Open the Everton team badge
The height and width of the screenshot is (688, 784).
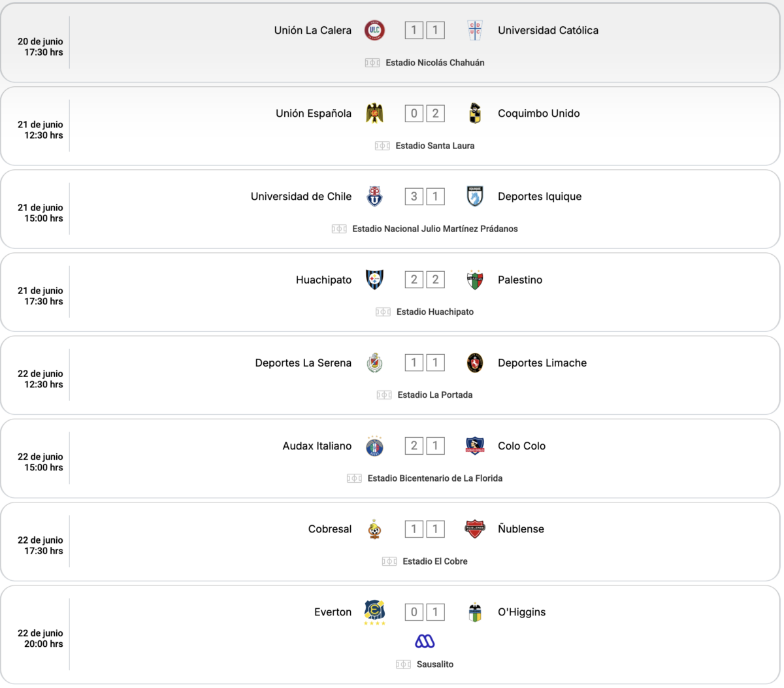(x=374, y=612)
